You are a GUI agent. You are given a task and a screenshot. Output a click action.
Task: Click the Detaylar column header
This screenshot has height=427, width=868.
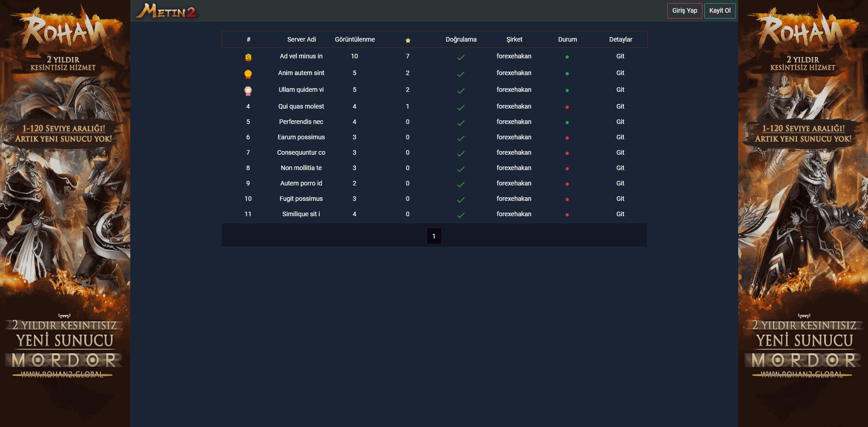click(x=621, y=39)
